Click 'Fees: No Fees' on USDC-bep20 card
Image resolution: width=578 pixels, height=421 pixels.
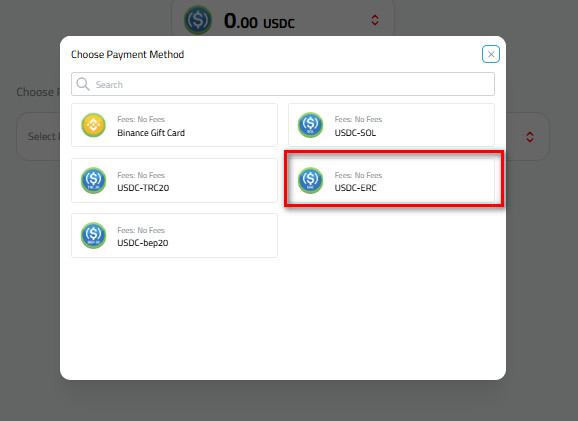[141, 230]
